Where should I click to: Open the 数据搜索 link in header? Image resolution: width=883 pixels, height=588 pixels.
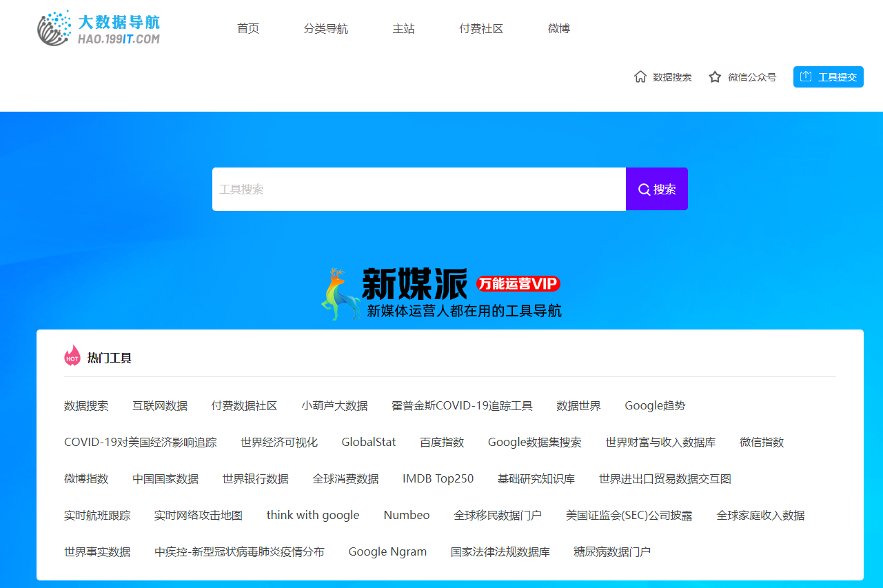672,77
